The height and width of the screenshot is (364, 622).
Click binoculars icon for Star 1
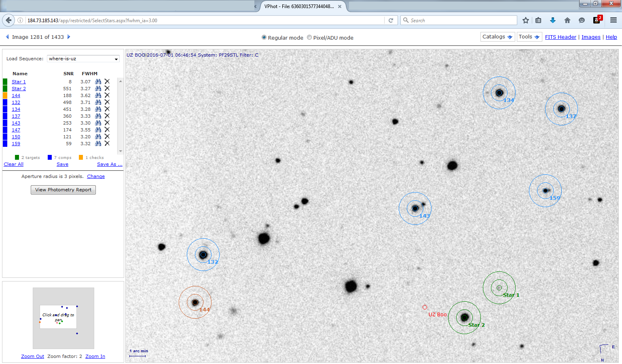coord(98,82)
